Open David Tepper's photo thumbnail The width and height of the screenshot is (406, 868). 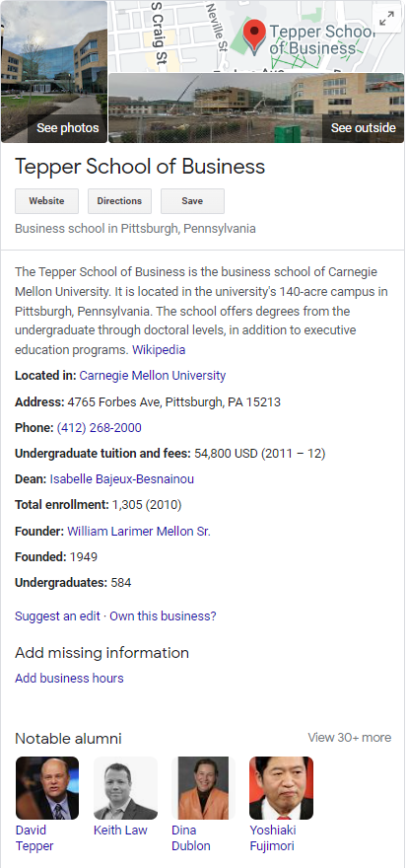click(47, 788)
